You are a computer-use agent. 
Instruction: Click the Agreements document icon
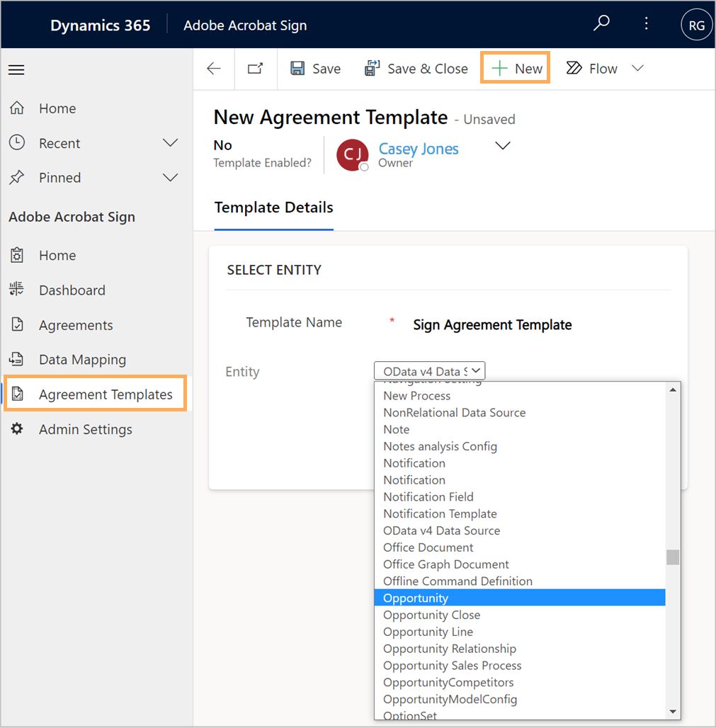17,324
